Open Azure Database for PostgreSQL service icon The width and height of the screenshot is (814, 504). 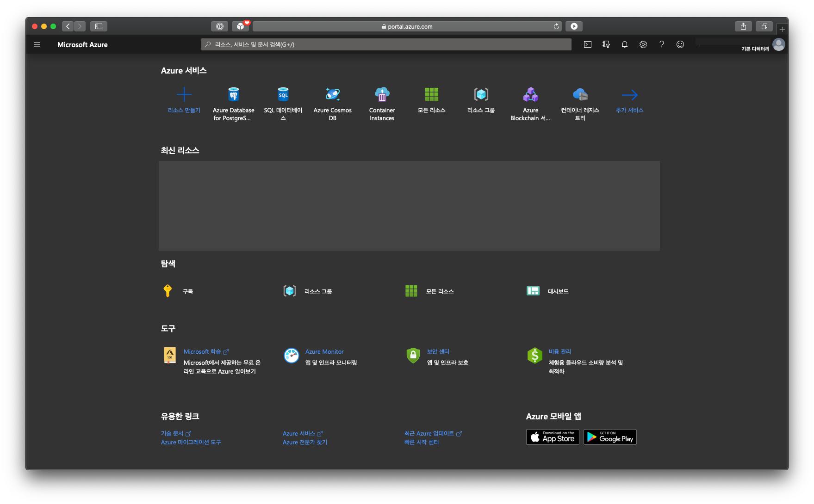[234, 94]
